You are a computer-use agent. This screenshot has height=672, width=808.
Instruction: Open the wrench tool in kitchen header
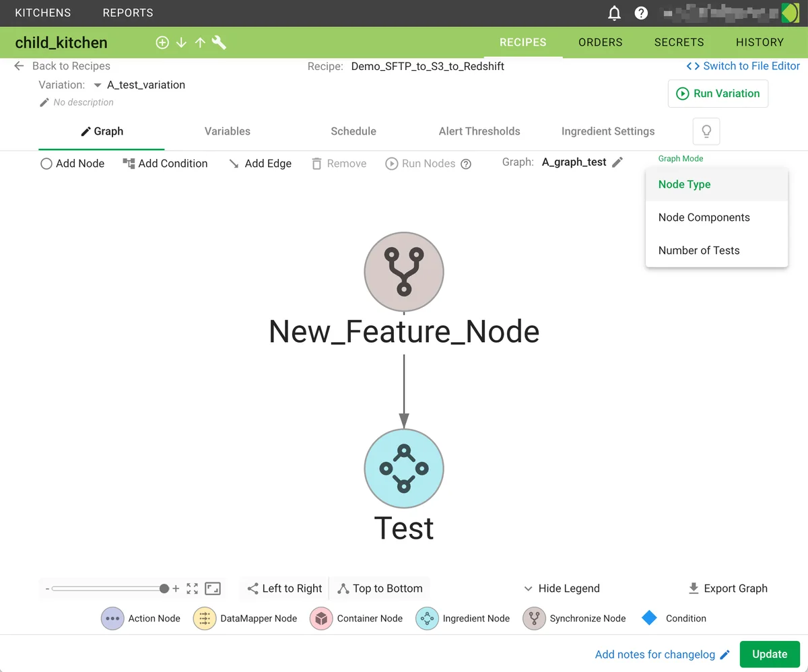pyautogui.click(x=218, y=42)
